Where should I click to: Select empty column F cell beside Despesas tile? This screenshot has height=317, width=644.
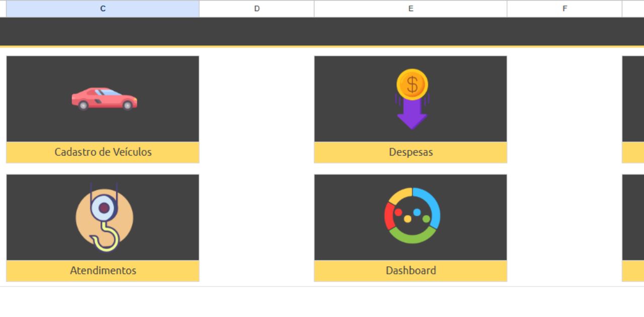pyautogui.click(x=565, y=109)
